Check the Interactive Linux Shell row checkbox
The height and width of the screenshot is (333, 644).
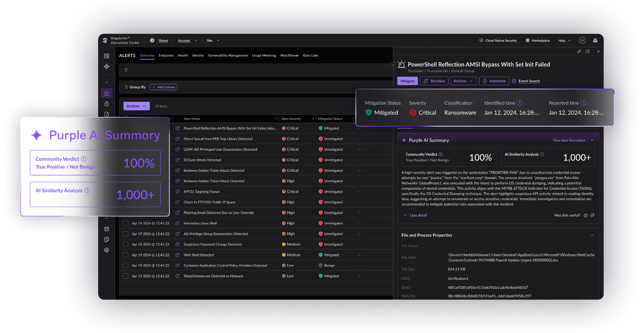tap(125, 223)
